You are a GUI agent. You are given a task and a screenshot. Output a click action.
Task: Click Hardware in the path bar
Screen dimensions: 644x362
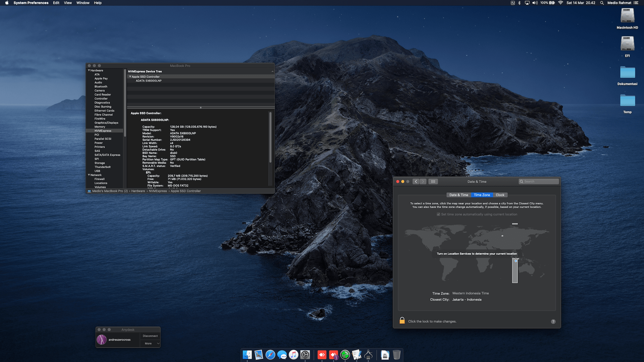(x=138, y=191)
